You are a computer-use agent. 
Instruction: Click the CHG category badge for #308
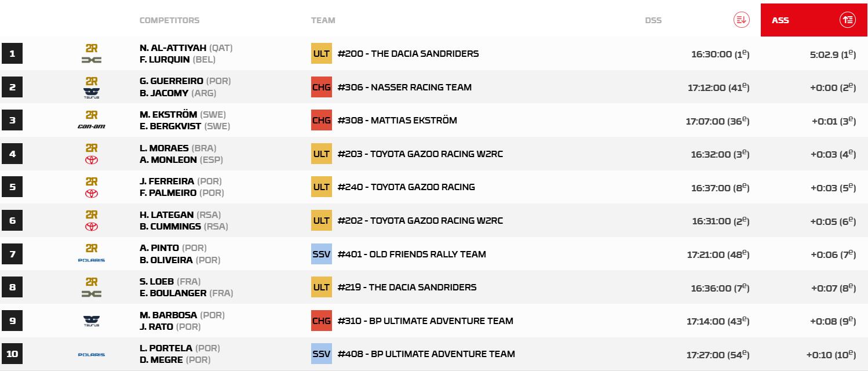[322, 121]
